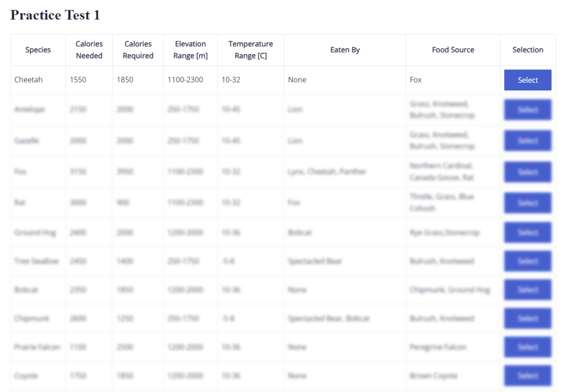Click Select button for Chipmunk row

click(x=527, y=318)
